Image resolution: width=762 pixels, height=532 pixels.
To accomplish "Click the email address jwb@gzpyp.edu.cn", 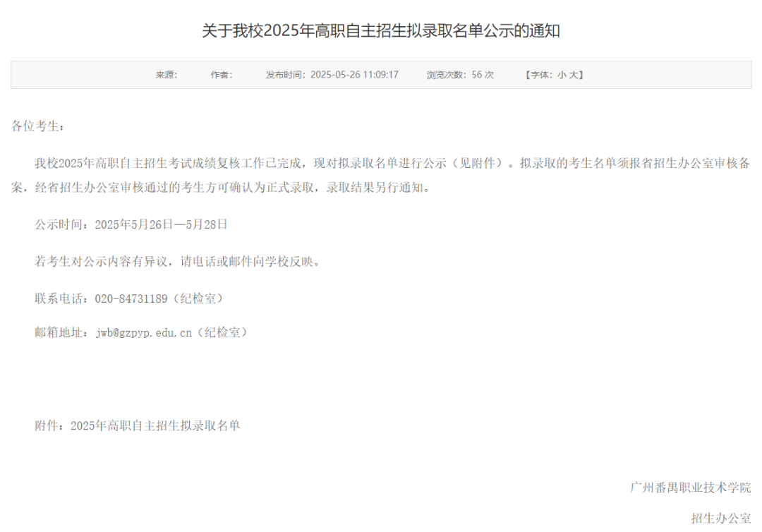I will [144, 333].
